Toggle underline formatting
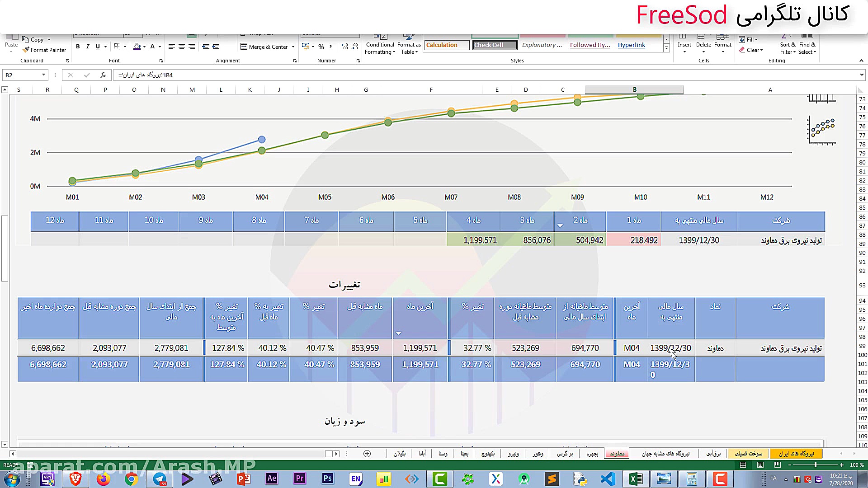 click(98, 47)
